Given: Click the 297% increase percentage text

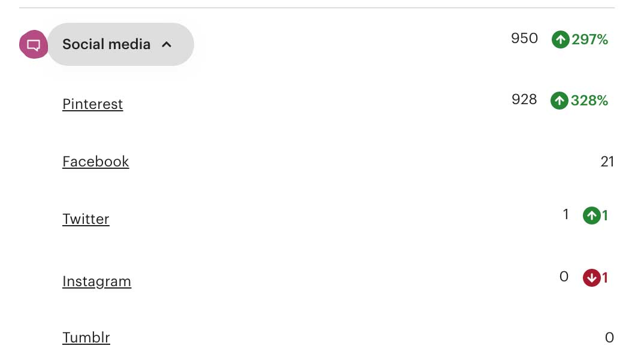Looking at the screenshot, I should click(589, 40).
